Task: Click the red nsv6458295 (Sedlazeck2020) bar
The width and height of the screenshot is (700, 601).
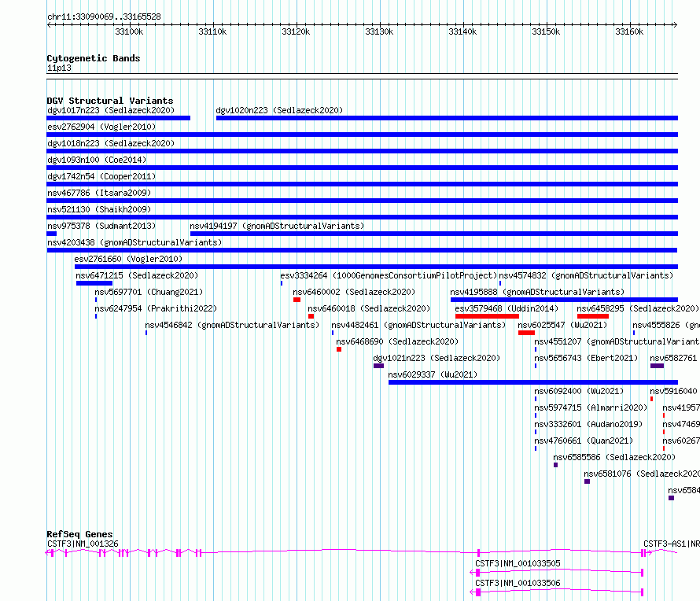Action: [593, 316]
